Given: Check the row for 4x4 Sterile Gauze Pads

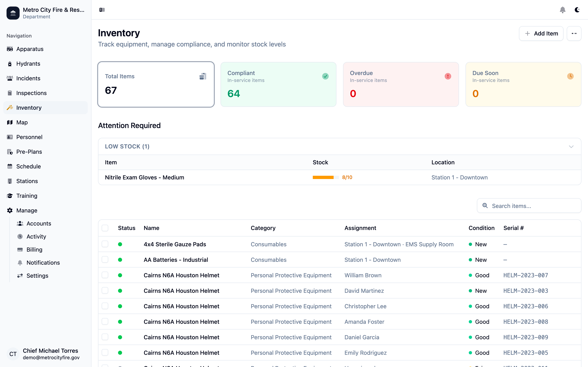Looking at the screenshot, I should [x=105, y=244].
